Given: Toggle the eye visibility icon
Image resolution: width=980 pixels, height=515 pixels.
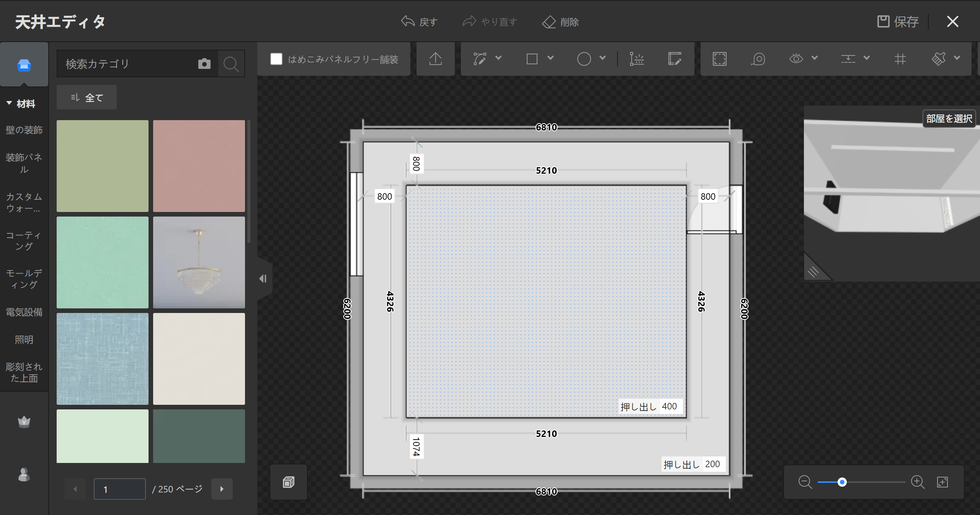Looking at the screenshot, I should coord(796,59).
